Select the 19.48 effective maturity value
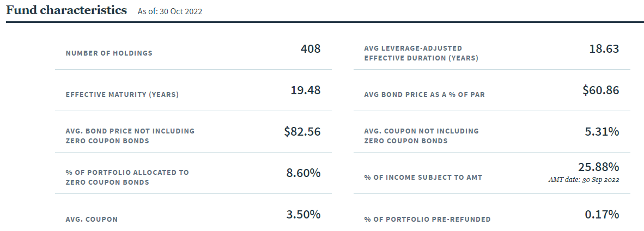Viewport: 644px width, 231px height. click(306, 90)
